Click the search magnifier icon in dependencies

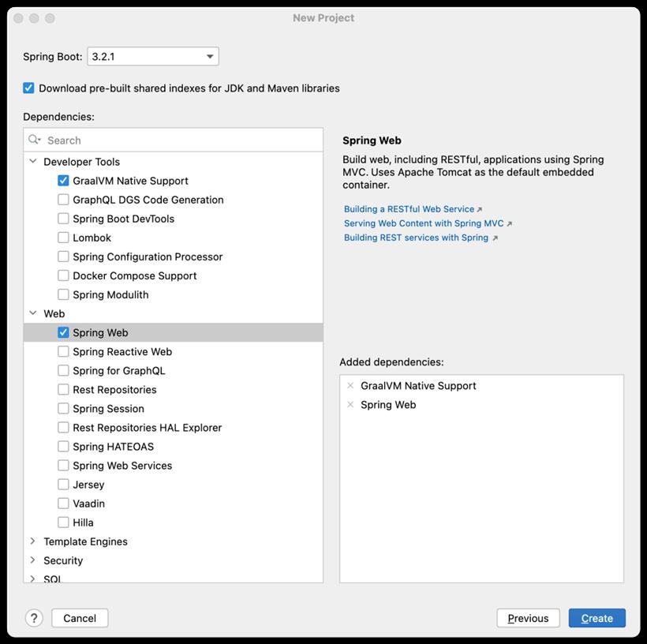pyautogui.click(x=35, y=140)
